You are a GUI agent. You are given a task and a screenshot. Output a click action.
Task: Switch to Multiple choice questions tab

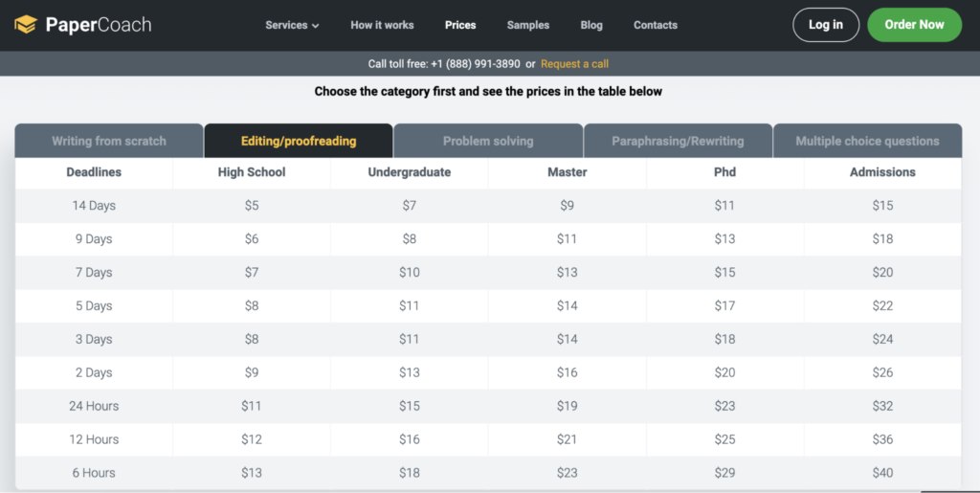867,141
